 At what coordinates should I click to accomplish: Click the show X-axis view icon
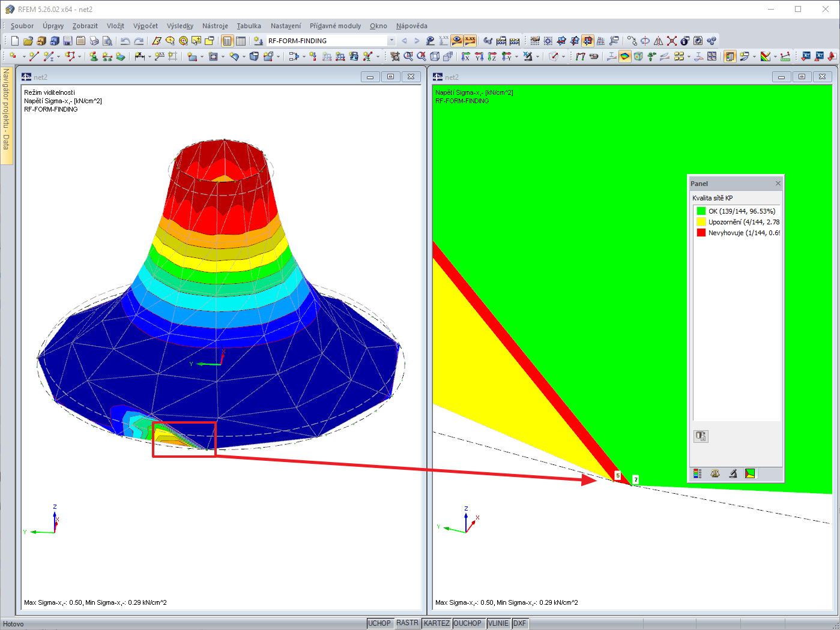(466, 56)
